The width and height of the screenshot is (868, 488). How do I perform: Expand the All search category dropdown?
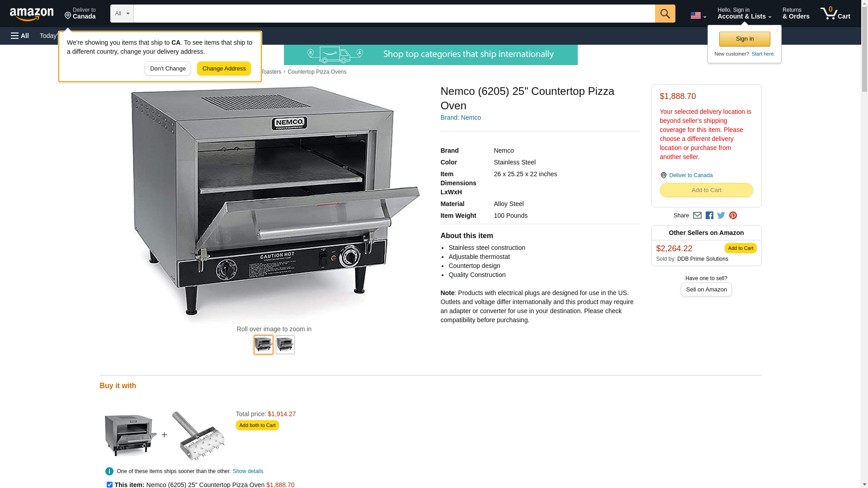[x=122, y=14]
